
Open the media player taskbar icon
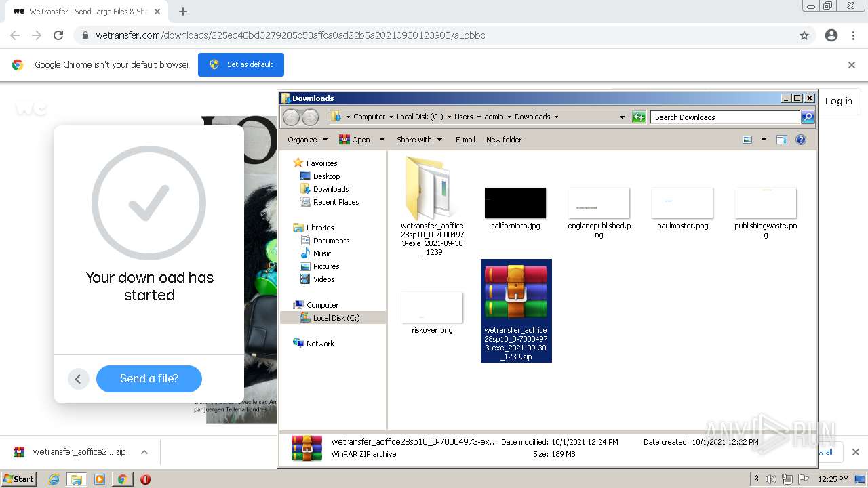pos(100,479)
